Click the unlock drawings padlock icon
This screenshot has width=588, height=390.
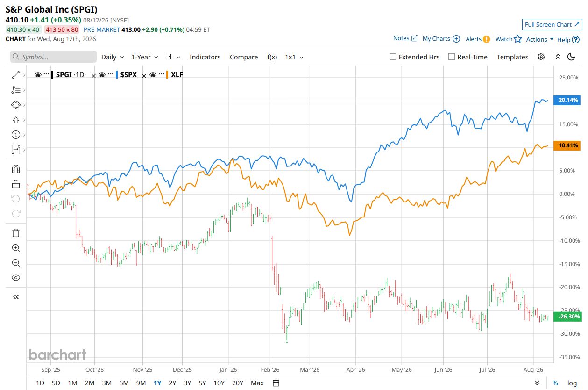(x=15, y=184)
